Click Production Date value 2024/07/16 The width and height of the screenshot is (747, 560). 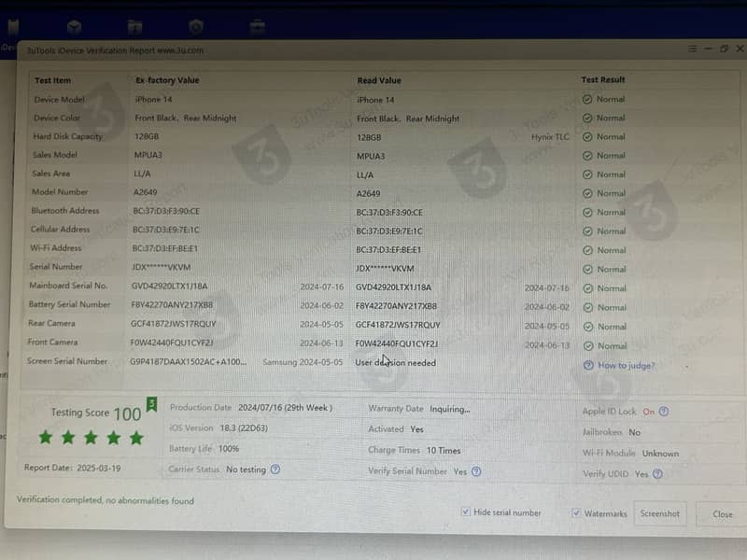[x=286, y=408]
